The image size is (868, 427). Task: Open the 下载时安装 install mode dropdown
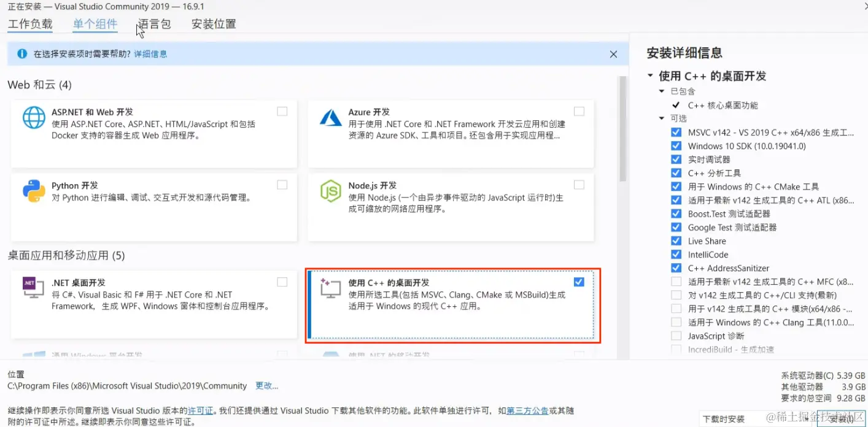[756, 419]
